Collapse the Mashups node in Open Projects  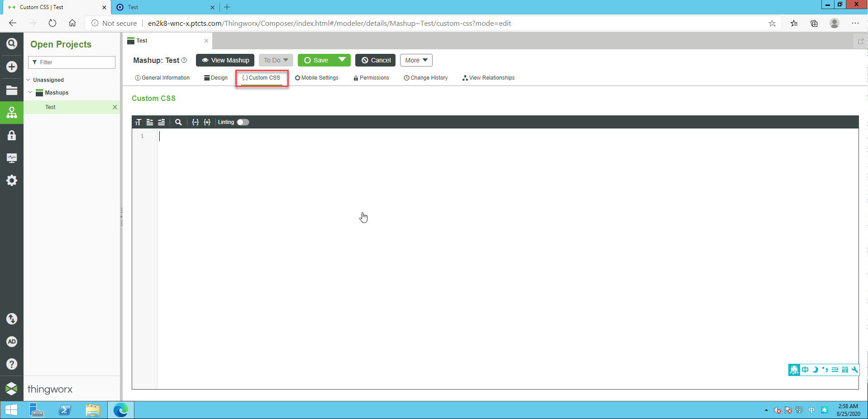[30, 92]
